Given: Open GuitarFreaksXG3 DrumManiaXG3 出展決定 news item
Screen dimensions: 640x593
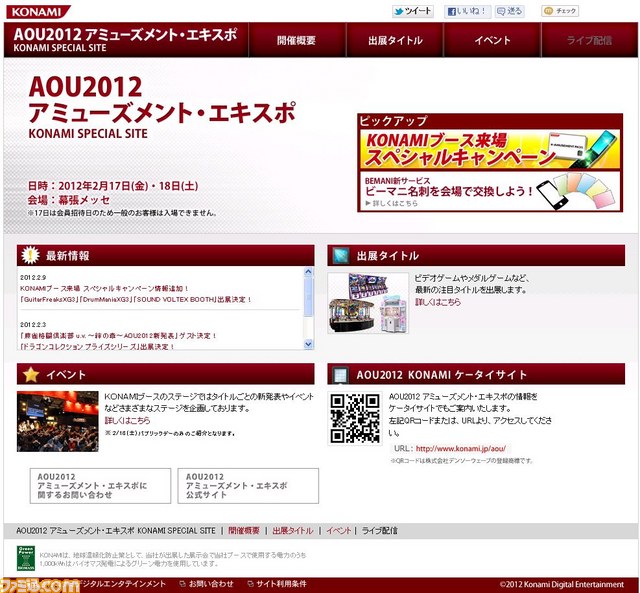Looking at the screenshot, I should [x=136, y=299].
